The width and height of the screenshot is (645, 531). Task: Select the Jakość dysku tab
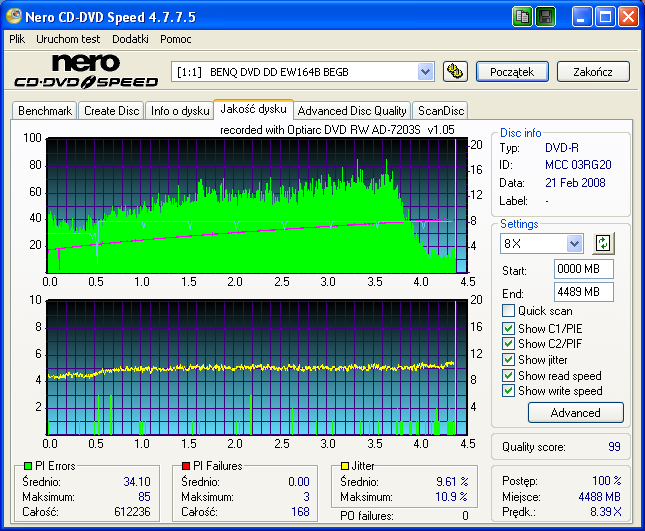pos(253,109)
